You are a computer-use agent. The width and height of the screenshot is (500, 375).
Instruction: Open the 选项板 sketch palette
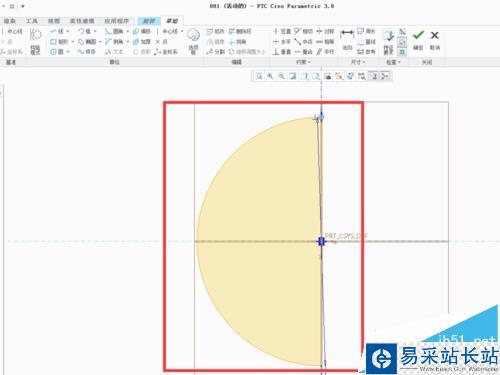[x=193, y=41]
